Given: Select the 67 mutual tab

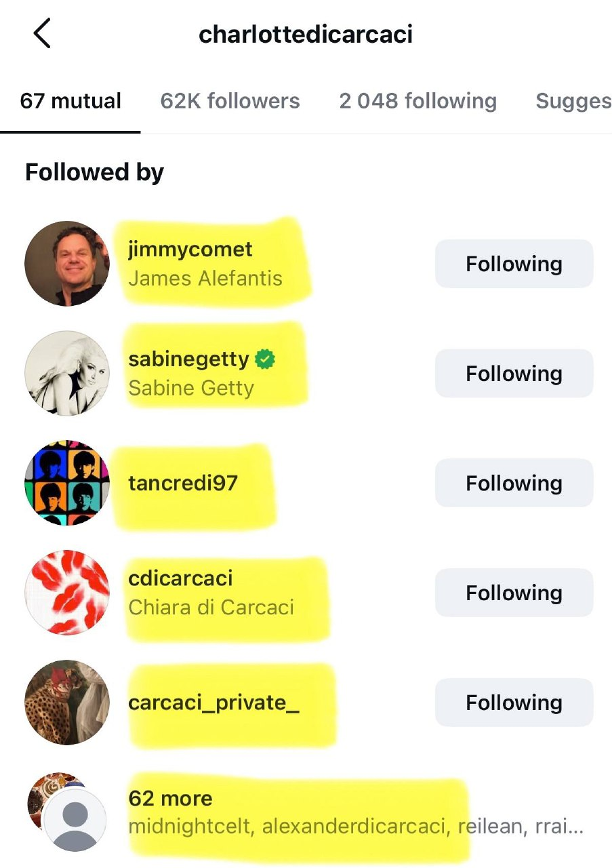Looking at the screenshot, I should coord(70,101).
